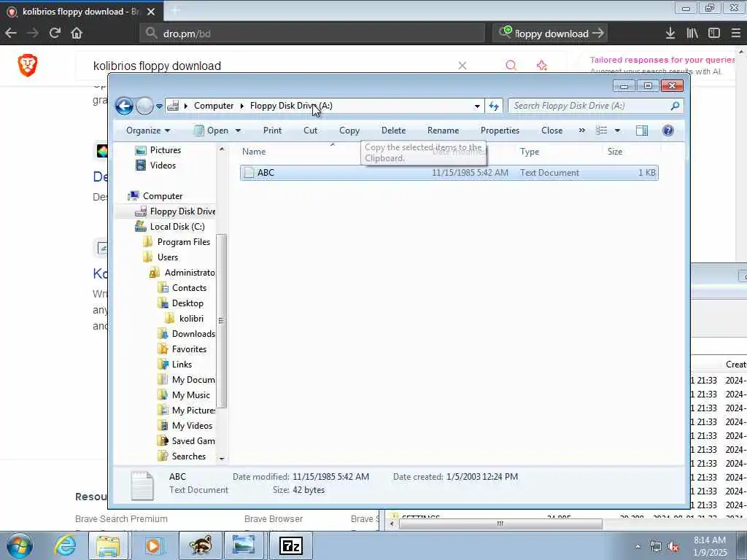Refresh the Floppy Disk Drive address bar
Image resolution: width=747 pixels, height=560 pixels.
tap(494, 106)
